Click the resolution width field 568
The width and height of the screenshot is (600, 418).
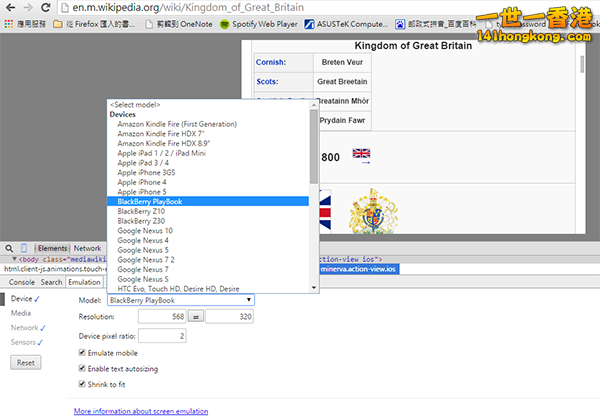tap(162, 317)
